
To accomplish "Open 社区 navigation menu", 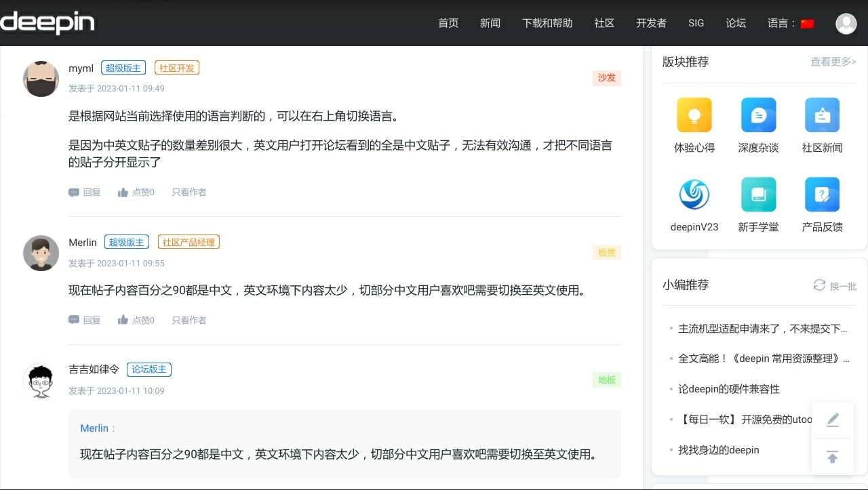I will pyautogui.click(x=604, y=23).
